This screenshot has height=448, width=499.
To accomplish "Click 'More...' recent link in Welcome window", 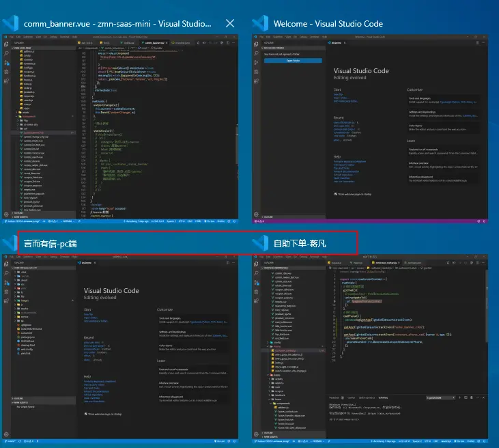I will 337,140.
